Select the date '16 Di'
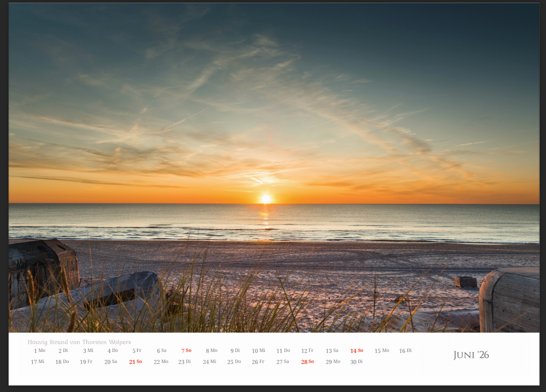Image resolution: width=546 pixels, height=392 pixels. point(405,351)
